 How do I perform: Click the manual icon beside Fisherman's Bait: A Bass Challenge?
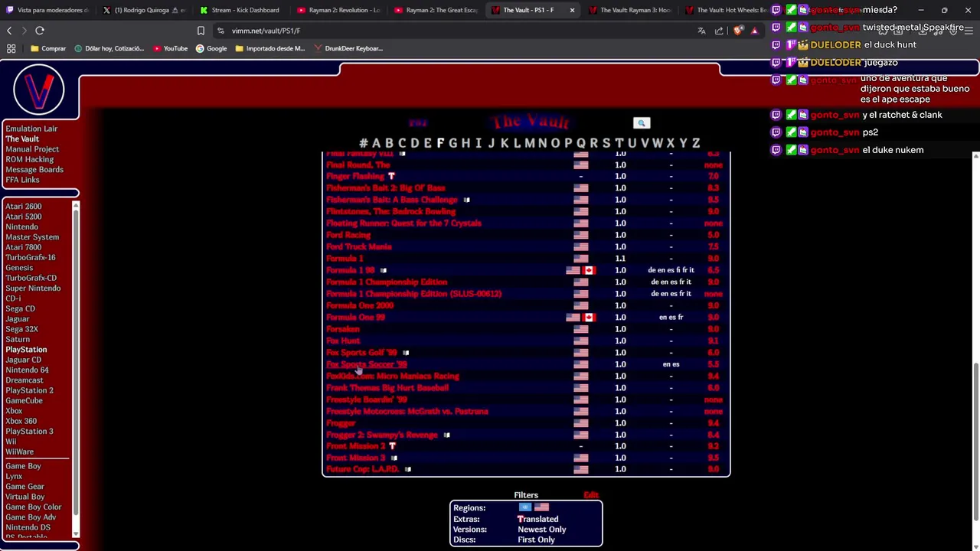coord(466,200)
